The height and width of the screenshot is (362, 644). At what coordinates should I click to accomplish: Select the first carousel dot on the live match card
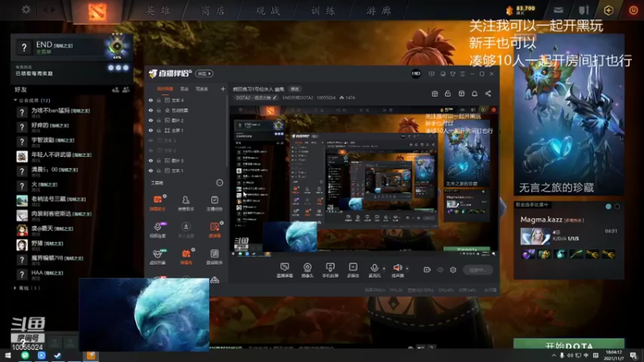click(x=609, y=207)
